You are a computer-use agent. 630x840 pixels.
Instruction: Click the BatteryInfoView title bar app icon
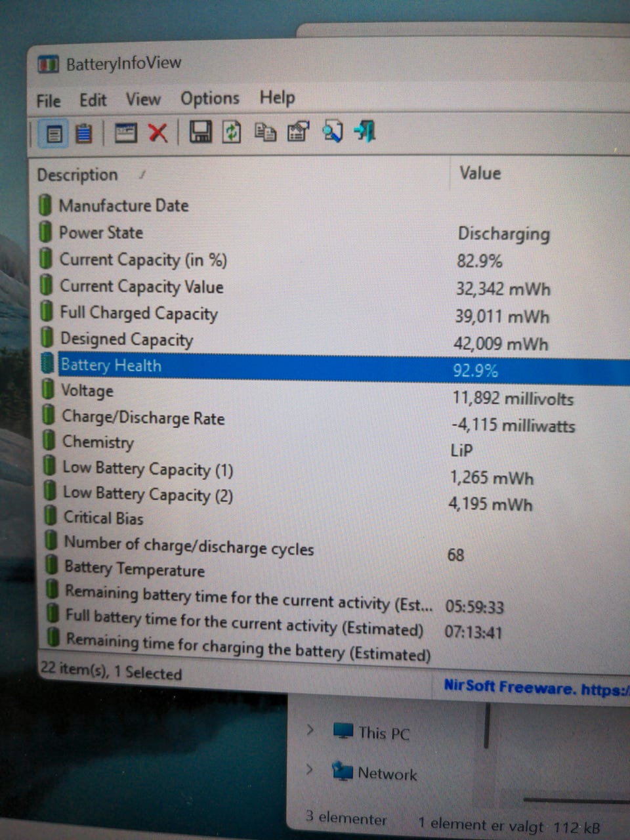click(48, 64)
